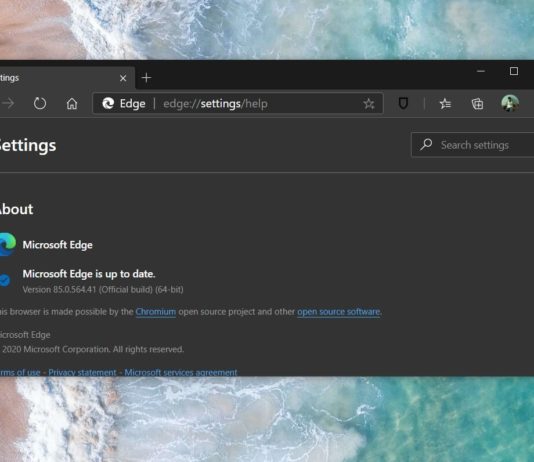Click the forward navigation arrow
Image resolution: width=534 pixels, height=462 pixels.
(x=8, y=103)
